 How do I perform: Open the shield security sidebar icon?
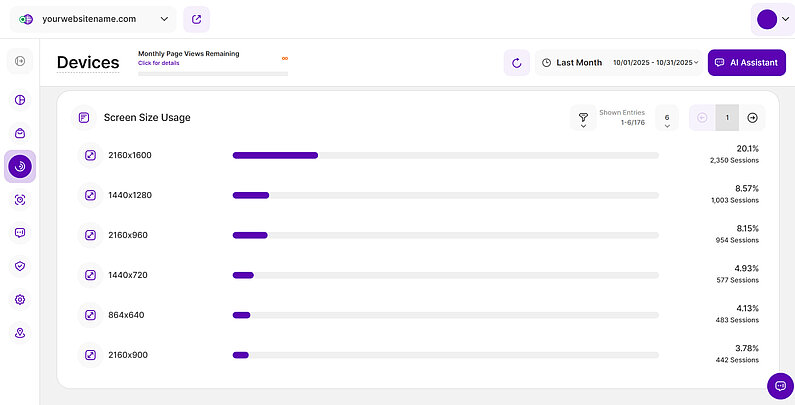(20, 266)
